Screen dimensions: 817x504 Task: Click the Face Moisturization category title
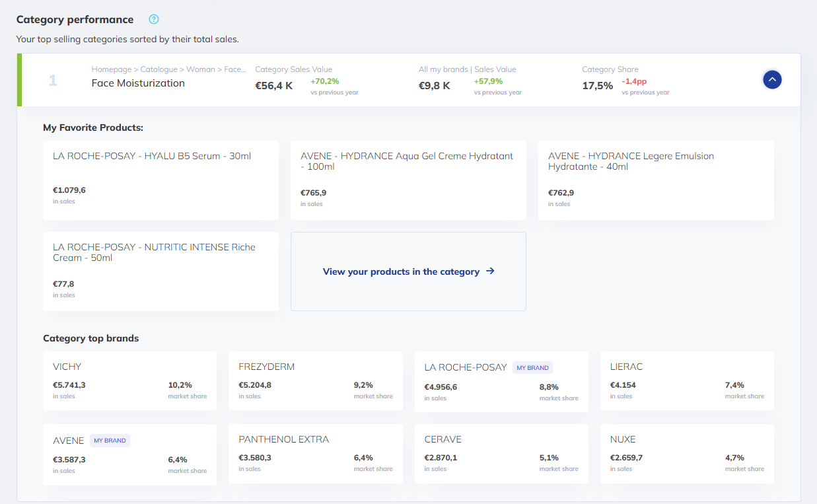coord(138,83)
